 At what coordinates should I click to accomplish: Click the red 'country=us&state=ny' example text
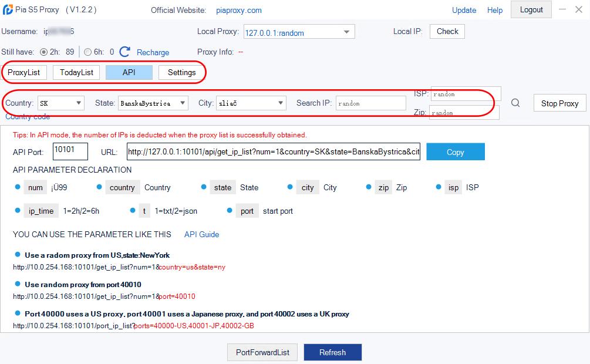pyautogui.click(x=193, y=267)
